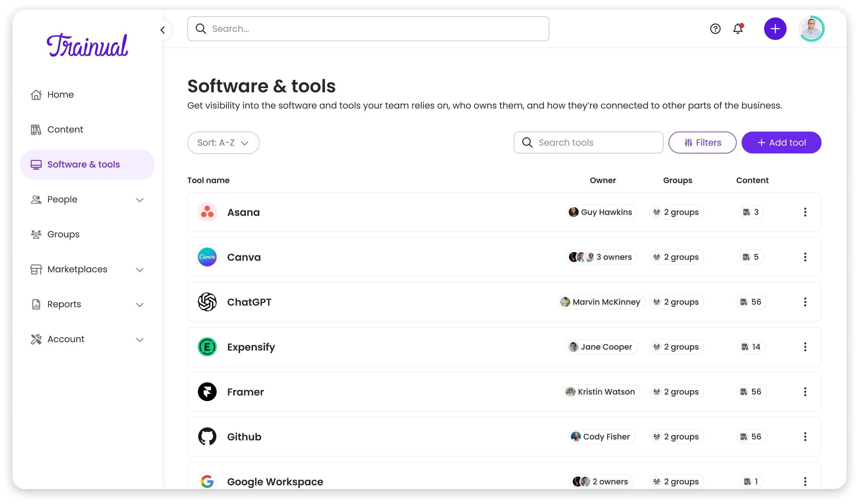Open the user profile avatar
Image resolution: width=859 pixels, height=504 pixels.
[811, 29]
